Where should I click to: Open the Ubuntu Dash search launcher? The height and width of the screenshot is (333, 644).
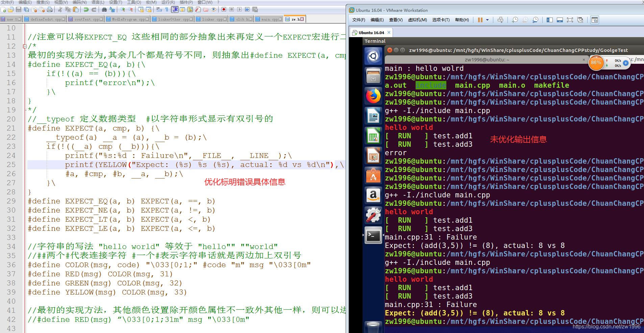373,56
